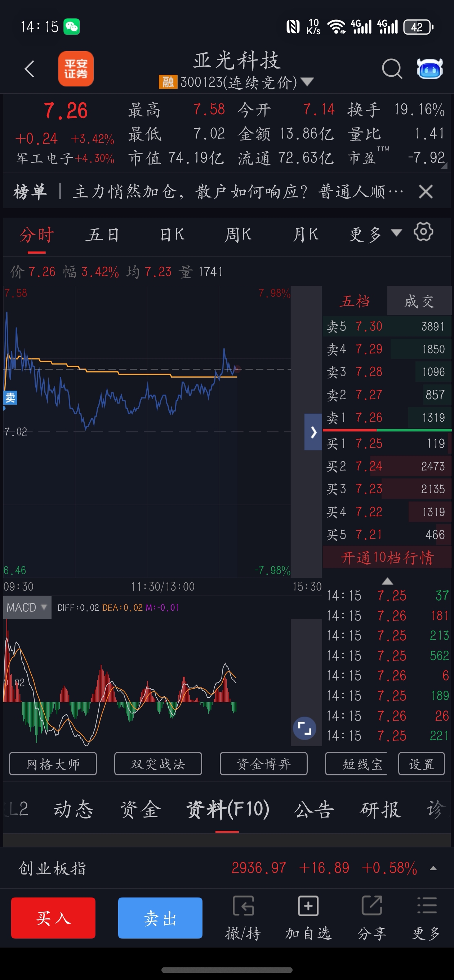The image size is (454, 980).
Task: Open chart settings gear icon
Action: tap(423, 232)
